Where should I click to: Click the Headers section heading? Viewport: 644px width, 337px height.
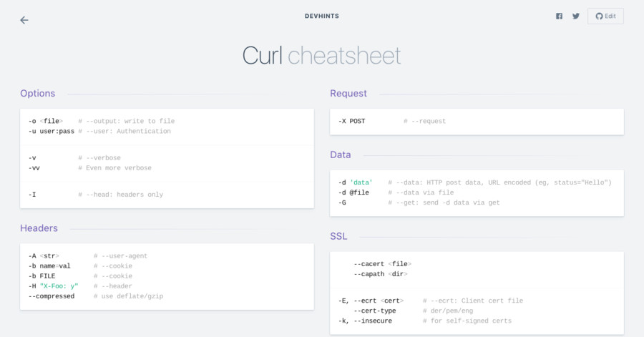pyautogui.click(x=39, y=228)
